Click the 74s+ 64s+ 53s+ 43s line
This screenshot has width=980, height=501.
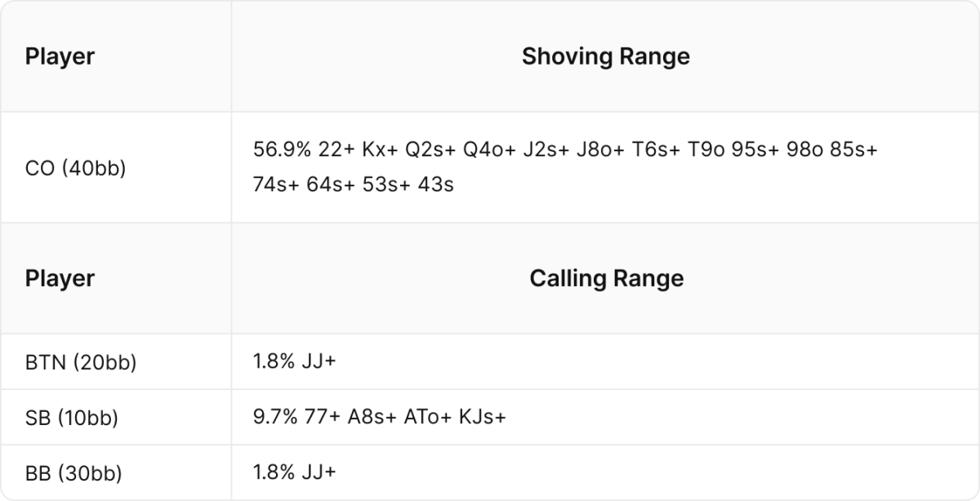pos(353,185)
